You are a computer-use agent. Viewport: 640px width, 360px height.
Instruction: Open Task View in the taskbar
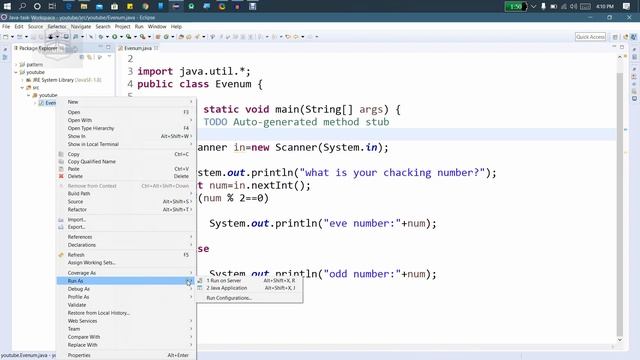[x=52, y=6]
